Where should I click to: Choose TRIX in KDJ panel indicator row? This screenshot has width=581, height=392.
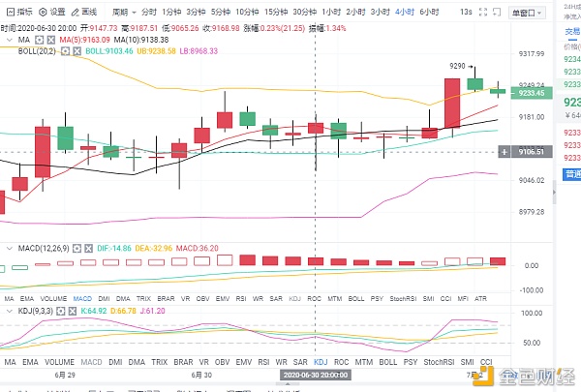pyautogui.click(x=160, y=362)
